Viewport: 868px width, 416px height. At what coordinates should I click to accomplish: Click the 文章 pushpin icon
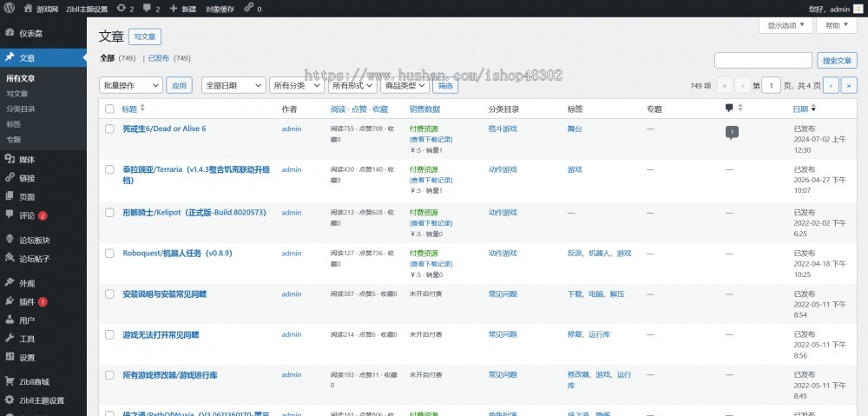click(x=10, y=57)
